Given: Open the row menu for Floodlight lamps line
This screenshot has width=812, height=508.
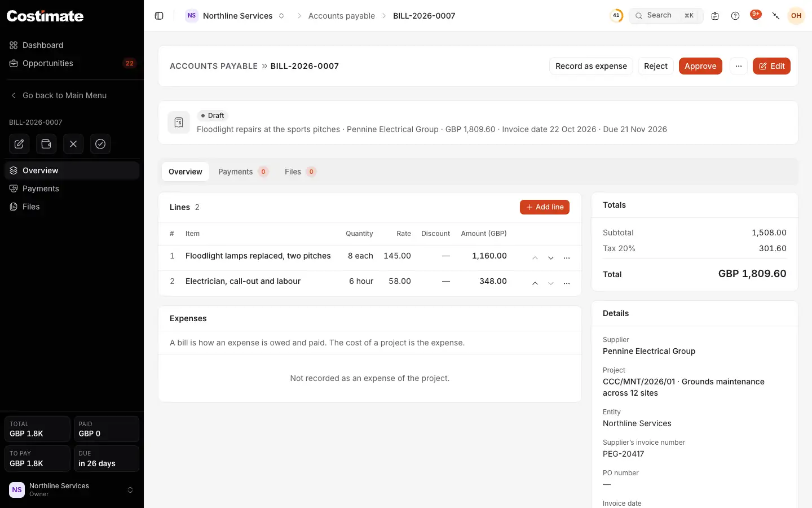Looking at the screenshot, I should pos(567,258).
